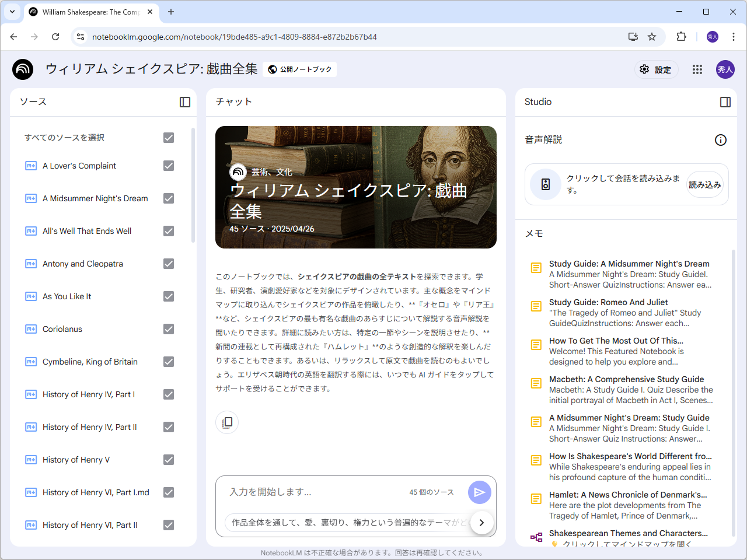Click the note icon beside Study Guide: Romeo And Juliet
The image size is (747, 560).
[536, 306]
